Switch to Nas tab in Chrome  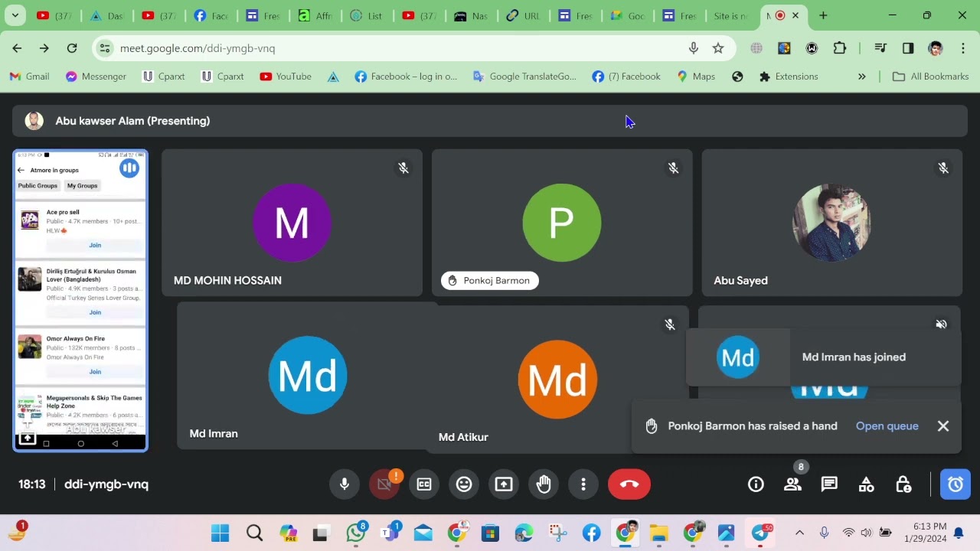(x=471, y=15)
